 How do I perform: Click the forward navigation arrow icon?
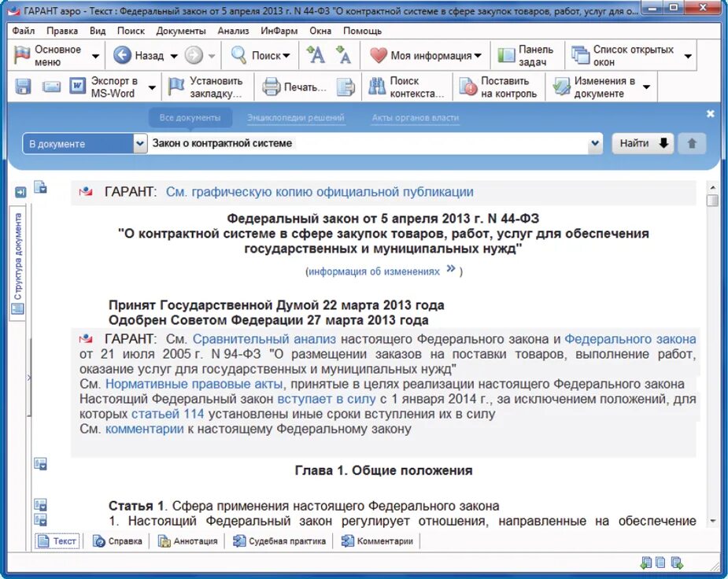194,56
